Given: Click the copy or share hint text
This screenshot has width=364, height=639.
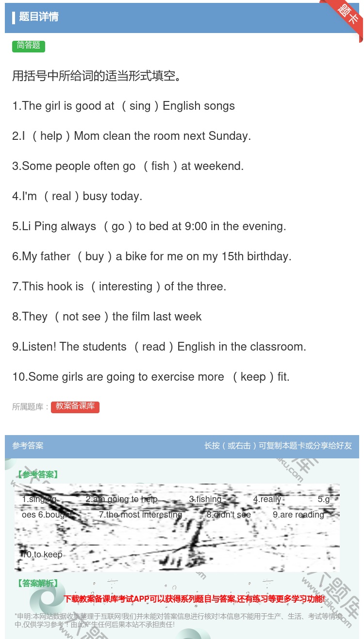Looking at the screenshot, I should [278, 446].
